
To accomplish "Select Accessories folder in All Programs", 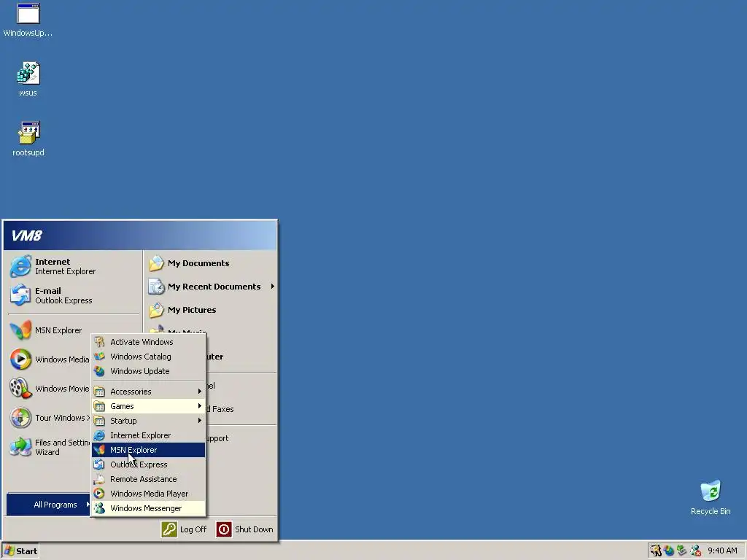I will tap(149, 392).
